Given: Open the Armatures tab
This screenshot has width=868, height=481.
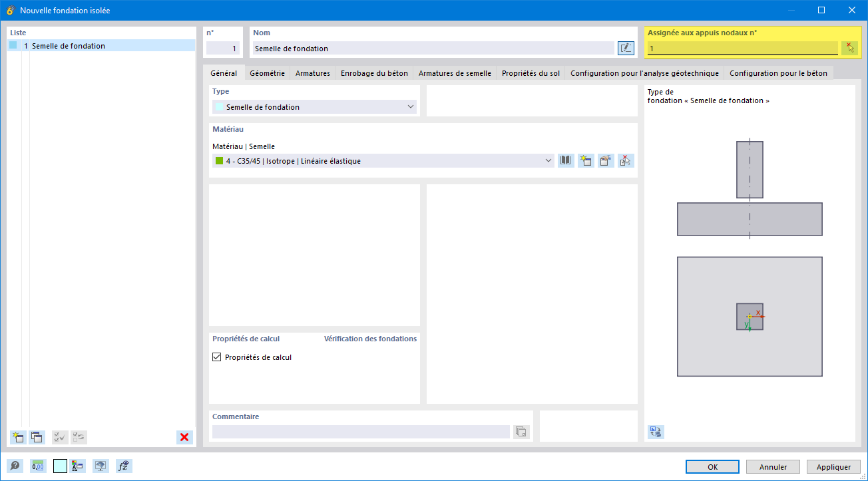Looking at the screenshot, I should click(313, 73).
